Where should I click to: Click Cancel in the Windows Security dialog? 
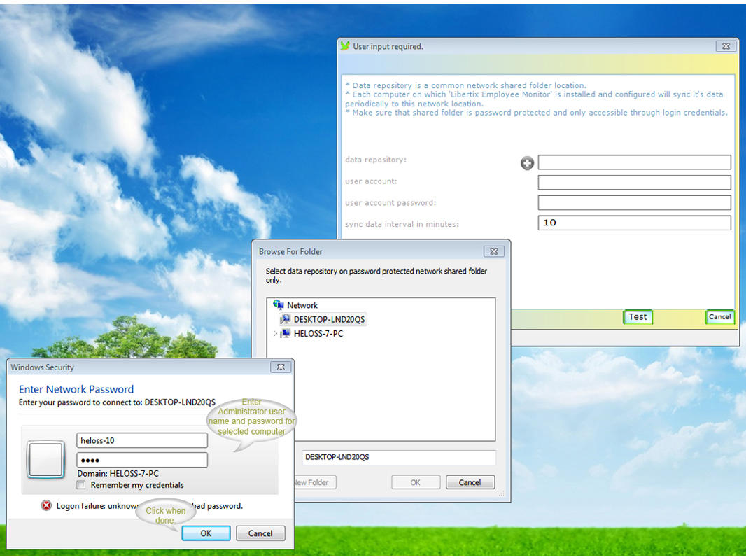click(260, 533)
